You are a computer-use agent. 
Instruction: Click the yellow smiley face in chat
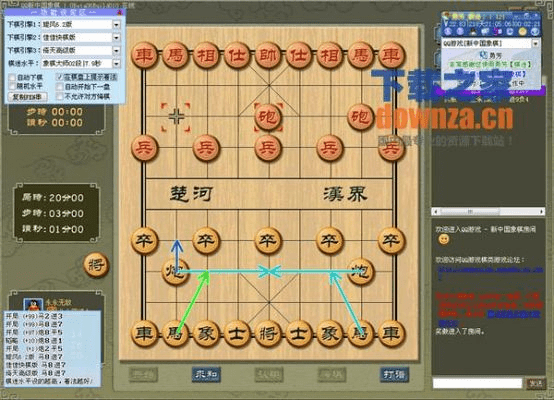(443, 240)
